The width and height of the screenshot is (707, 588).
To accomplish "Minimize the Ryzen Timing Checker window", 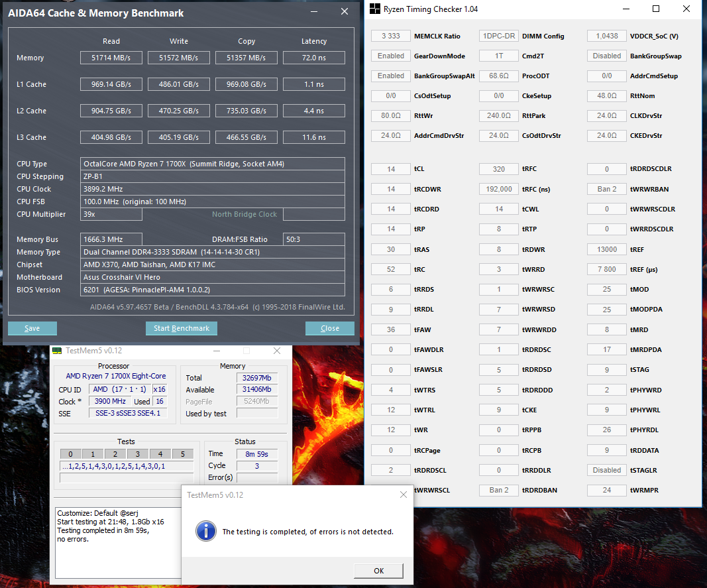I will click(626, 9).
